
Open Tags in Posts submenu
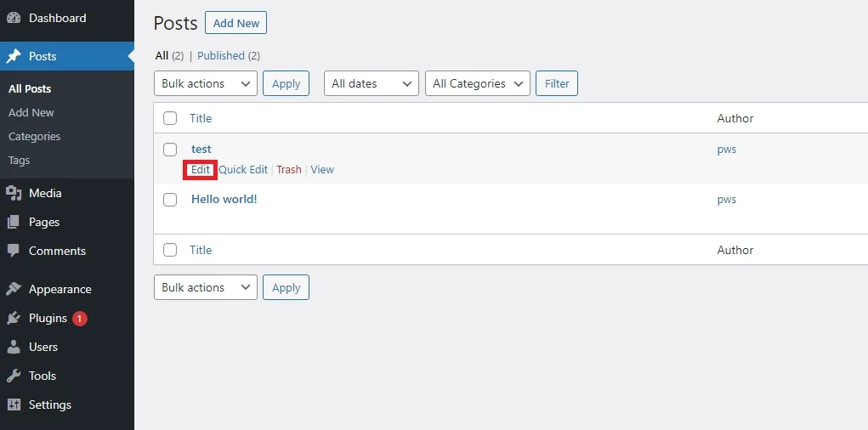[x=19, y=161]
